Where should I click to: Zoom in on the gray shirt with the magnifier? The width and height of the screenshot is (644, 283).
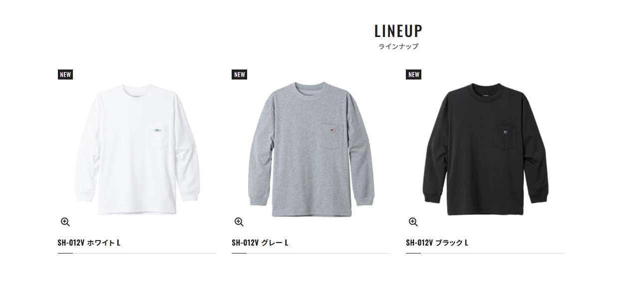pos(239,222)
